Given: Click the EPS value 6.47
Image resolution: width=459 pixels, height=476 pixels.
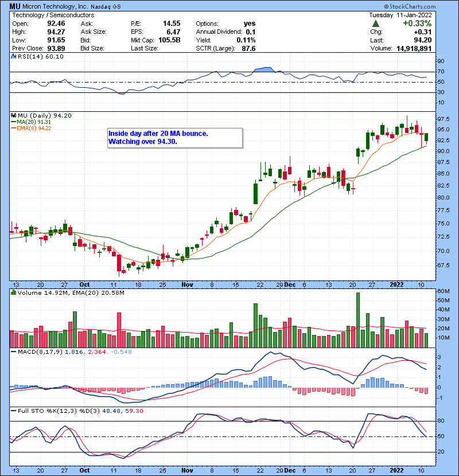Looking at the screenshot, I should click(x=173, y=32).
